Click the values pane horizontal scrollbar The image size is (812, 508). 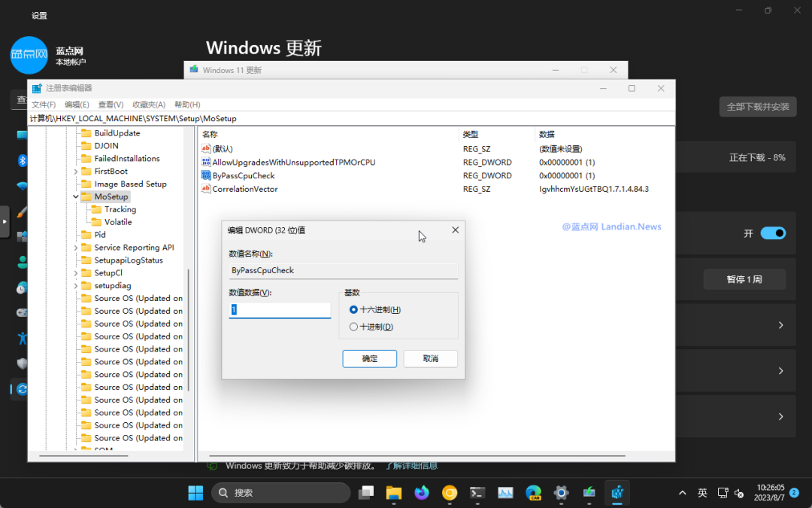pyautogui.click(x=417, y=456)
